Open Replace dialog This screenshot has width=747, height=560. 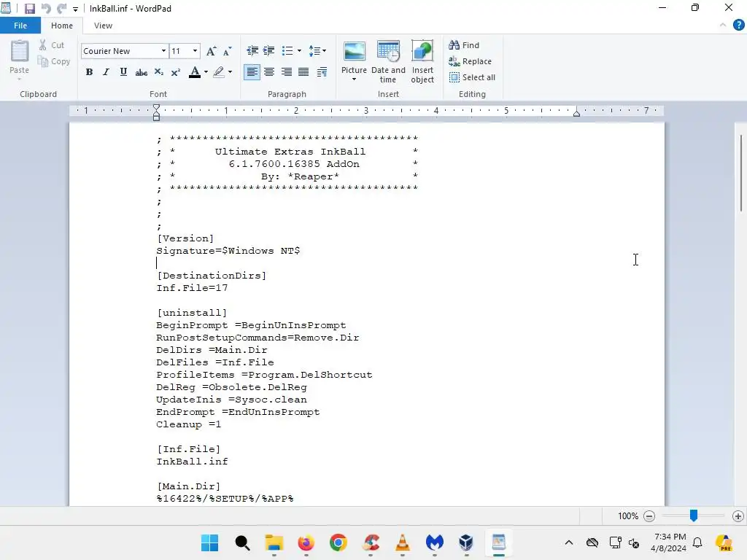pyautogui.click(x=471, y=61)
